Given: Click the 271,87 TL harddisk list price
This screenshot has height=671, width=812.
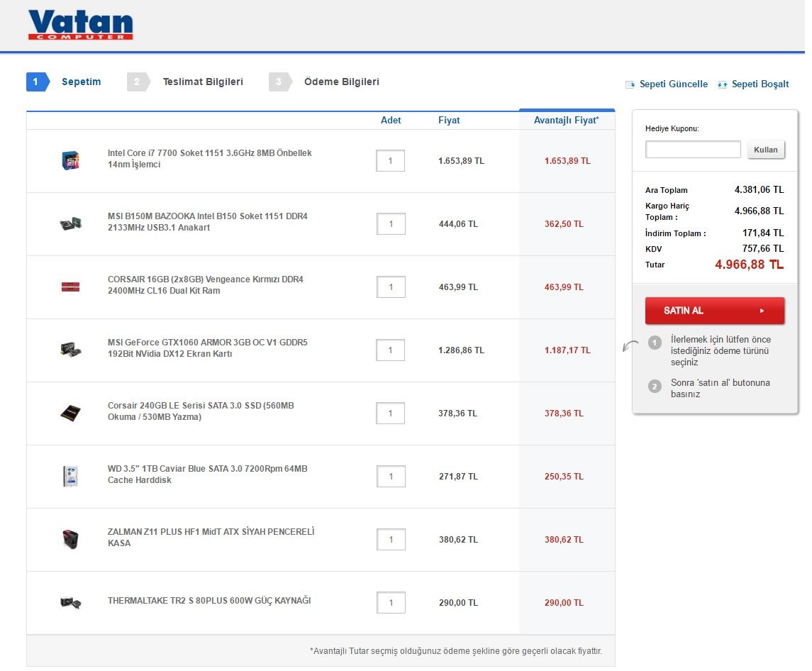Looking at the screenshot, I should tap(458, 477).
